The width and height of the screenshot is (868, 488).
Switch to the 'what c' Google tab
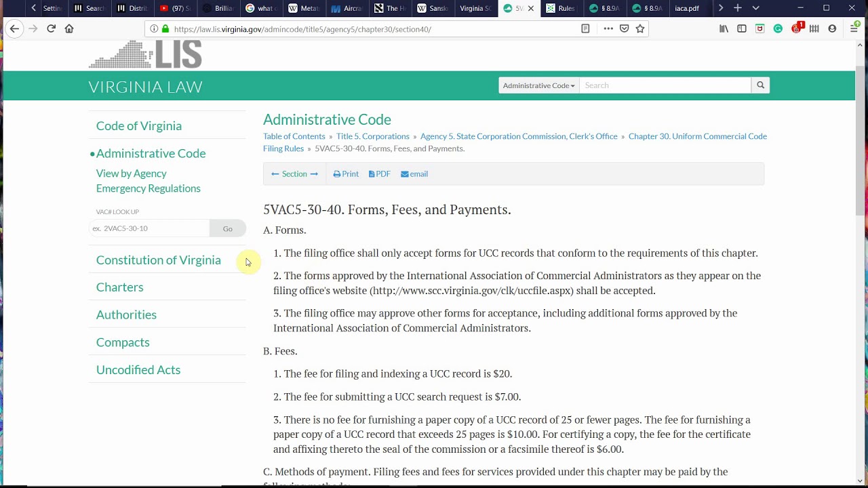tap(260, 8)
